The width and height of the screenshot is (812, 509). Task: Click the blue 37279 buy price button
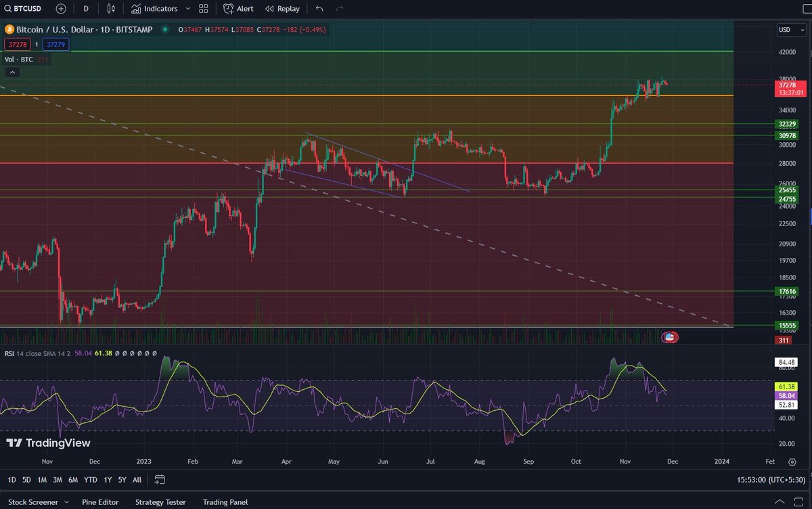point(55,44)
